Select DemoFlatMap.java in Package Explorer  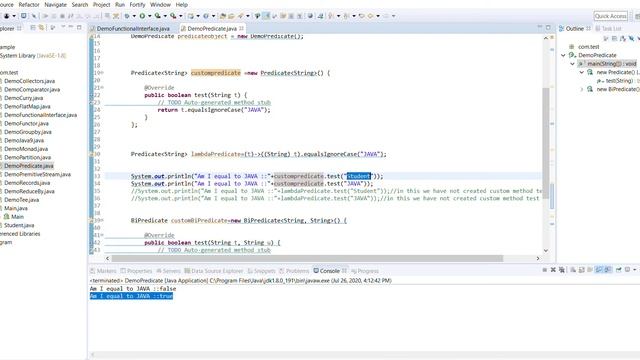click(27, 106)
